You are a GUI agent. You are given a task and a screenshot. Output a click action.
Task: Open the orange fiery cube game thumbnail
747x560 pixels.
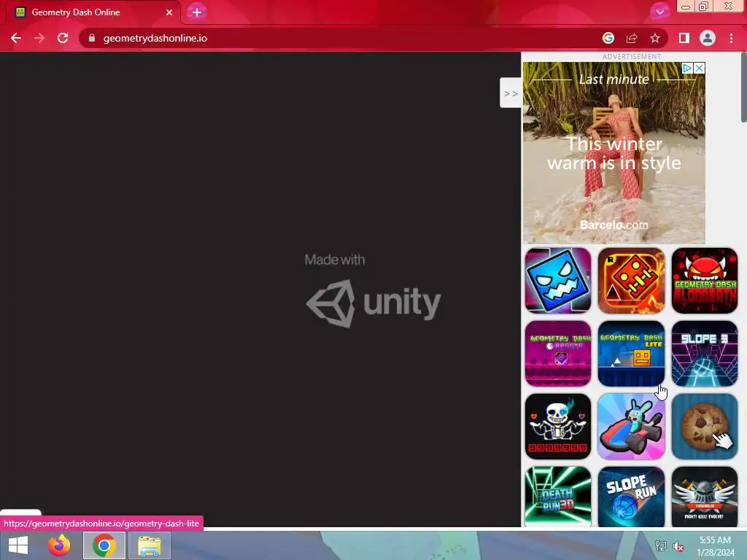click(x=631, y=281)
